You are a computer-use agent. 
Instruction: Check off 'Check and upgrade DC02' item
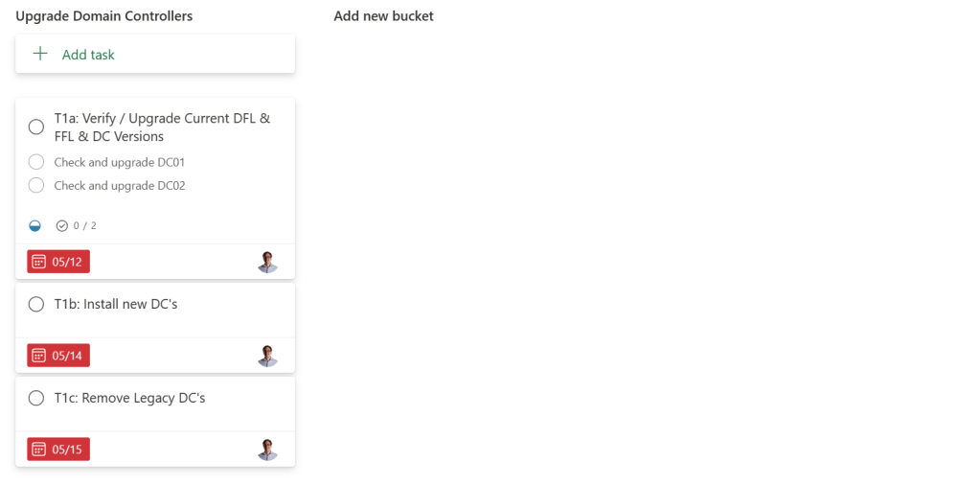tap(36, 185)
